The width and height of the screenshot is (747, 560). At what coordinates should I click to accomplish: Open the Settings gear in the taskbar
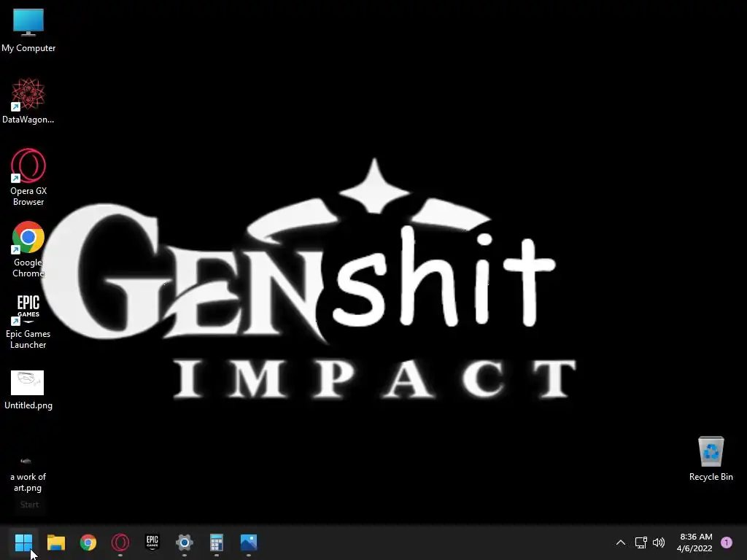coord(185,542)
